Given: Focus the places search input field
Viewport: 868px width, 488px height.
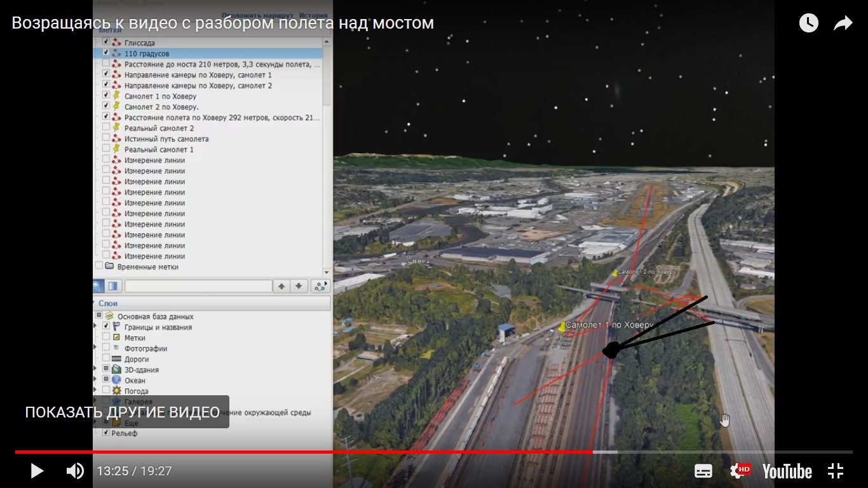Looking at the screenshot, I should point(198,286).
